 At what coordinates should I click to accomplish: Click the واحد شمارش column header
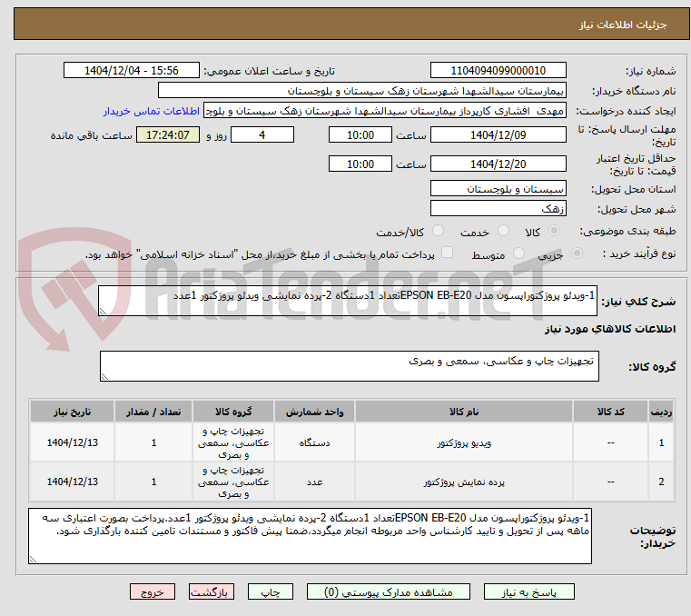click(x=315, y=412)
